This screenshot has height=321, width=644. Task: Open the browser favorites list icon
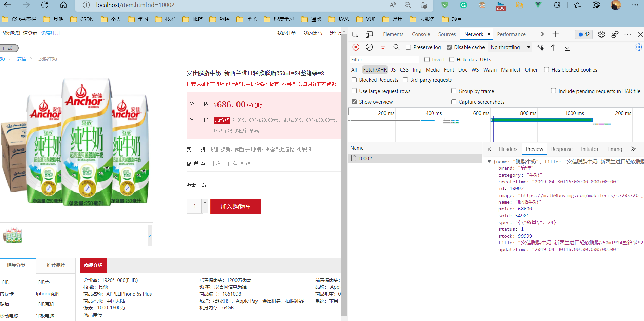[x=577, y=5]
